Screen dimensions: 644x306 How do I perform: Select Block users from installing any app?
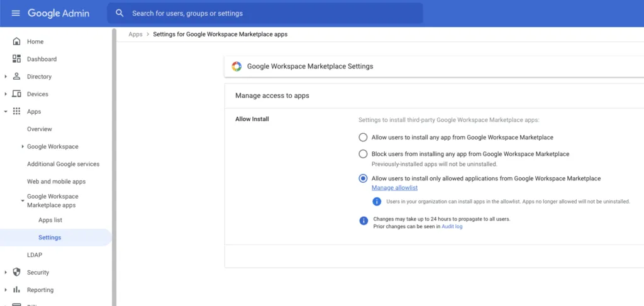point(363,154)
